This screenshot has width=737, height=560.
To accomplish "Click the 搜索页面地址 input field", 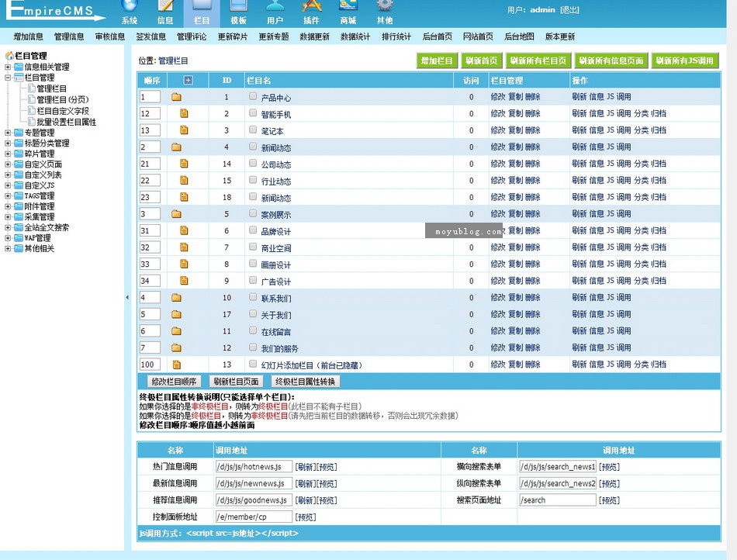I will click(x=558, y=500).
